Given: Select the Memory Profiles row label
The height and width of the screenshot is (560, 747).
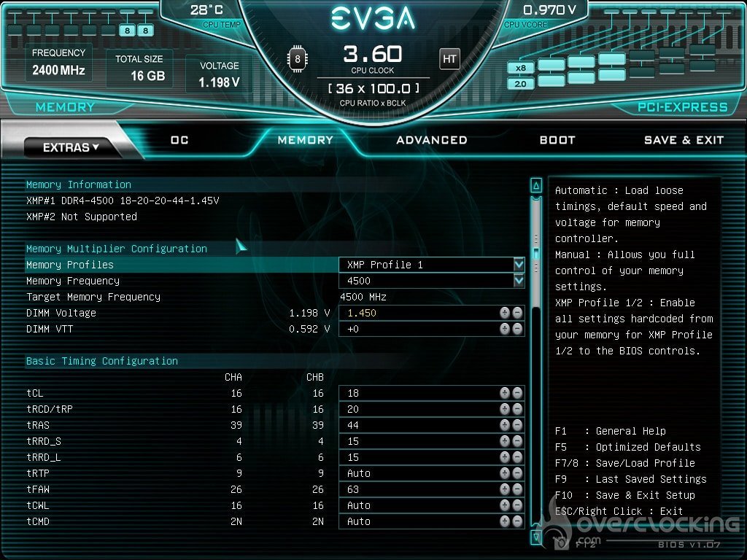Looking at the screenshot, I should pos(70,265).
